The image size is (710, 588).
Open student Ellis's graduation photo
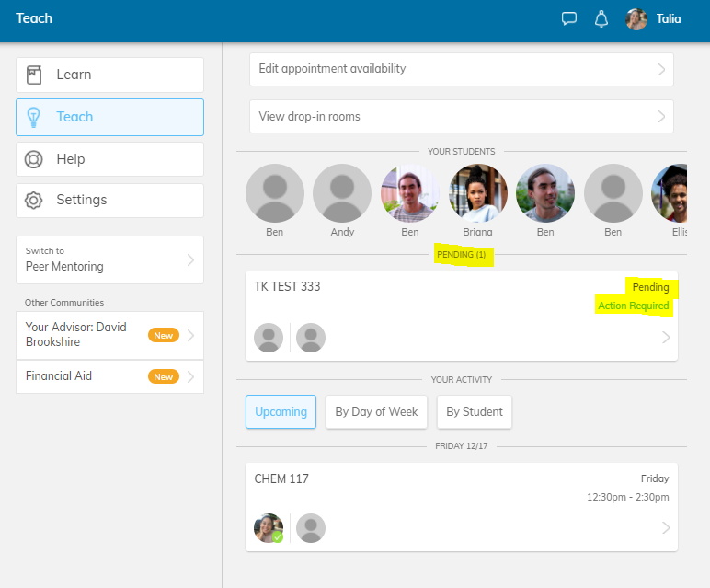tap(670, 193)
